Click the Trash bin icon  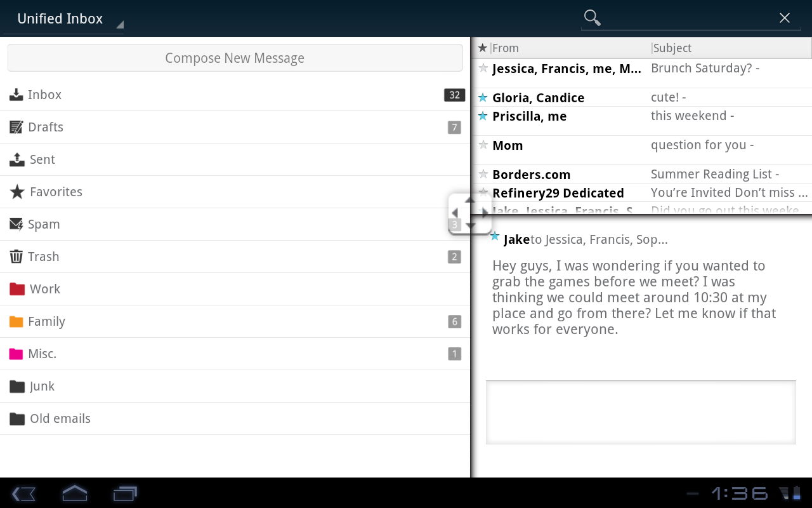[16, 257]
